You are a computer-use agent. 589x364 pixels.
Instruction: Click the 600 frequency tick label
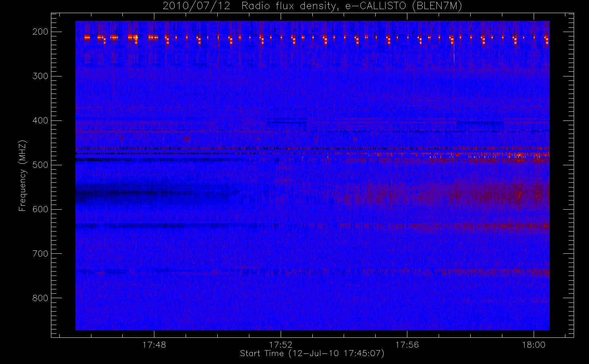(40, 209)
